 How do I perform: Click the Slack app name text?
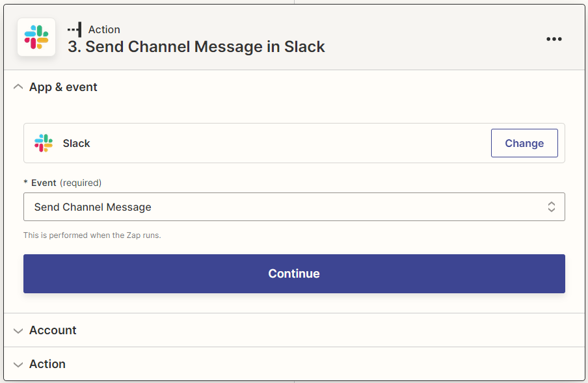pyautogui.click(x=77, y=143)
